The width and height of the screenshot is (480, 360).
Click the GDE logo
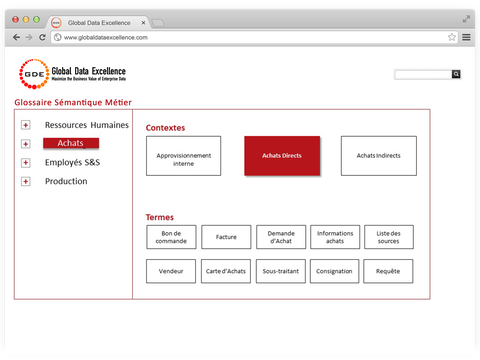coord(72,74)
